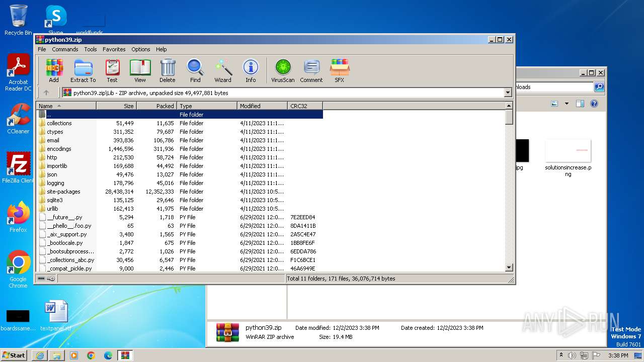This screenshot has height=362, width=644.
Task: Sort by Modified column header
Action: pos(262,106)
